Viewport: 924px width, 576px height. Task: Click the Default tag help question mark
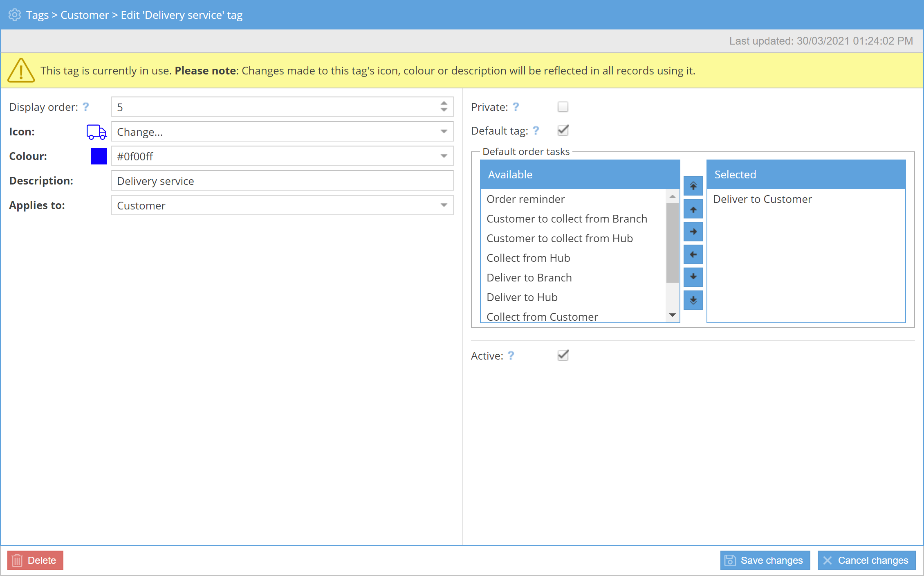[x=536, y=130]
